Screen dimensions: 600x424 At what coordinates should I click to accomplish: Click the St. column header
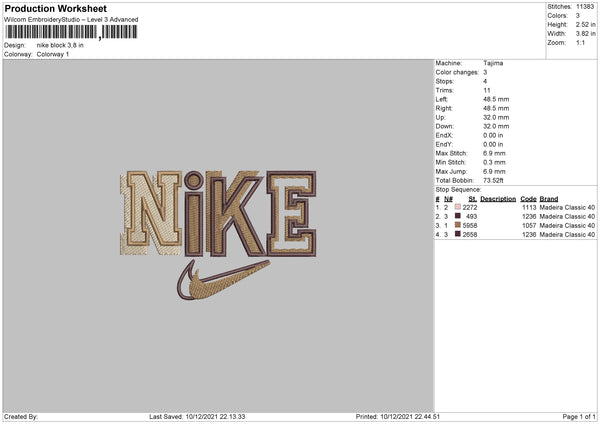click(x=473, y=199)
